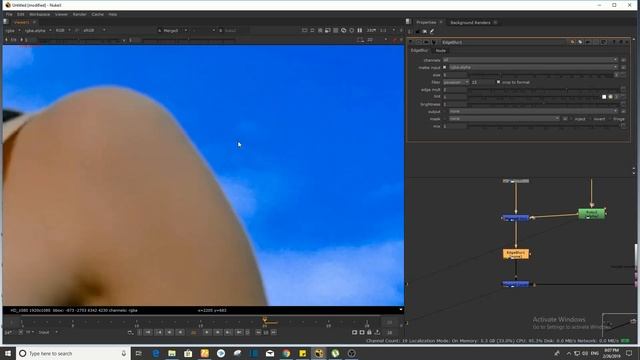Open the Render menu
640x360 pixels.
80,14
